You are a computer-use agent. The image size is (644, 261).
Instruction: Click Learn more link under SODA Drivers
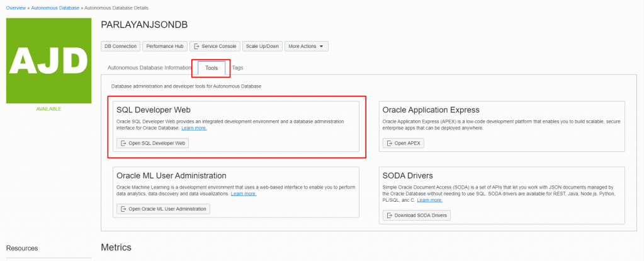coord(429,200)
